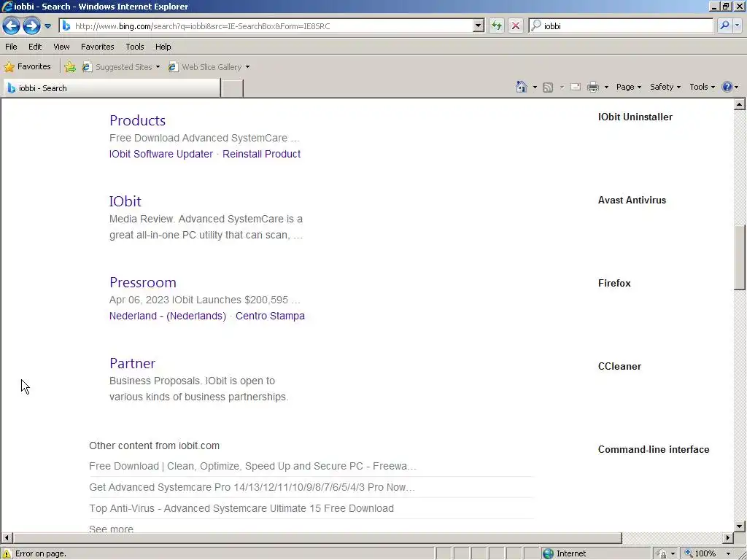Select Avast Antivirus related item
This screenshot has width=747, height=560.
click(x=632, y=201)
